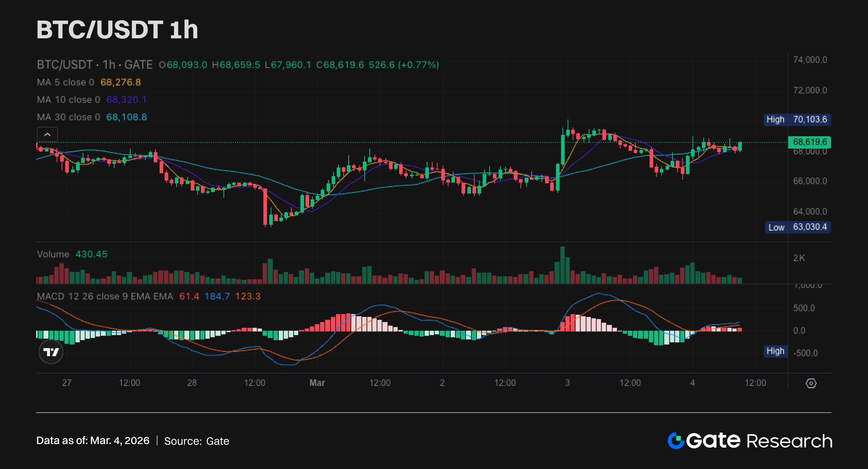This screenshot has width=868, height=469.
Task: Open the MACD 12 26 indicator legend
Action: (x=105, y=296)
